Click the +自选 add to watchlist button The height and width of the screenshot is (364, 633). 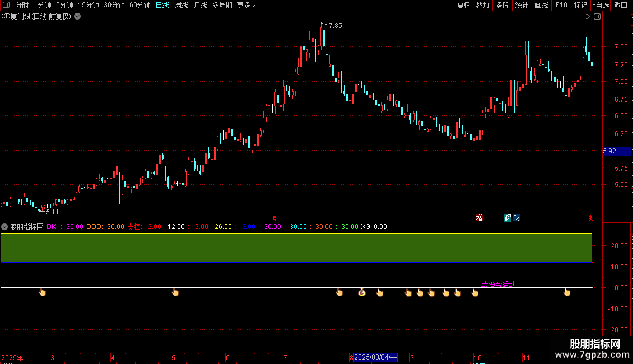(599, 5)
